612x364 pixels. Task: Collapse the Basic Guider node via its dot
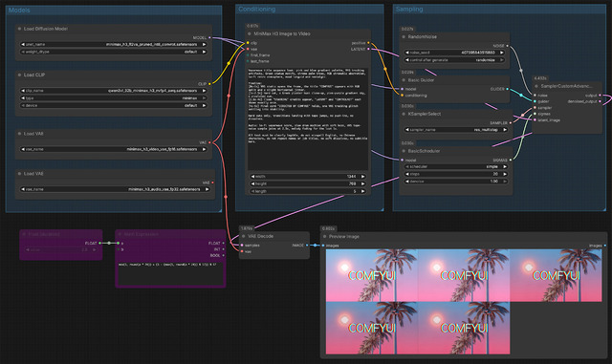coord(404,80)
